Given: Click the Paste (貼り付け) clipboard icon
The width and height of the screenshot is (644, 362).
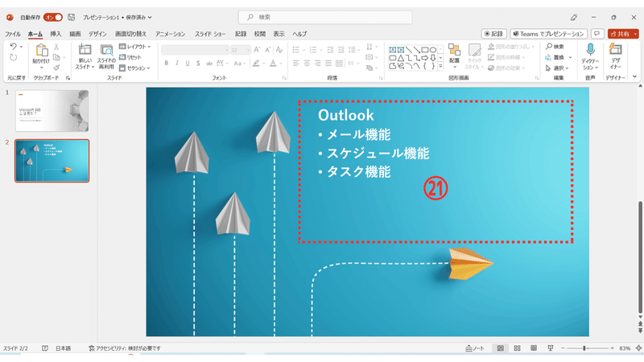Looking at the screenshot, I should coord(42,51).
